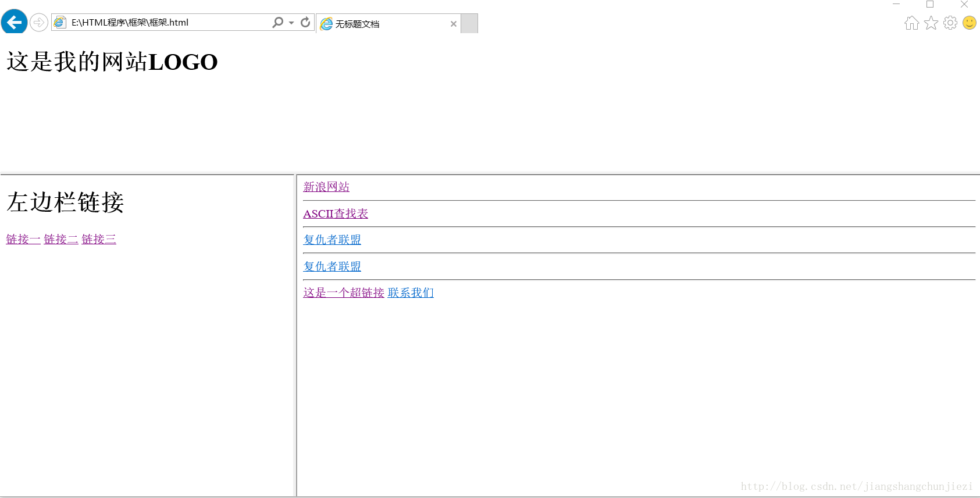Open a new blank tab

coord(469,24)
